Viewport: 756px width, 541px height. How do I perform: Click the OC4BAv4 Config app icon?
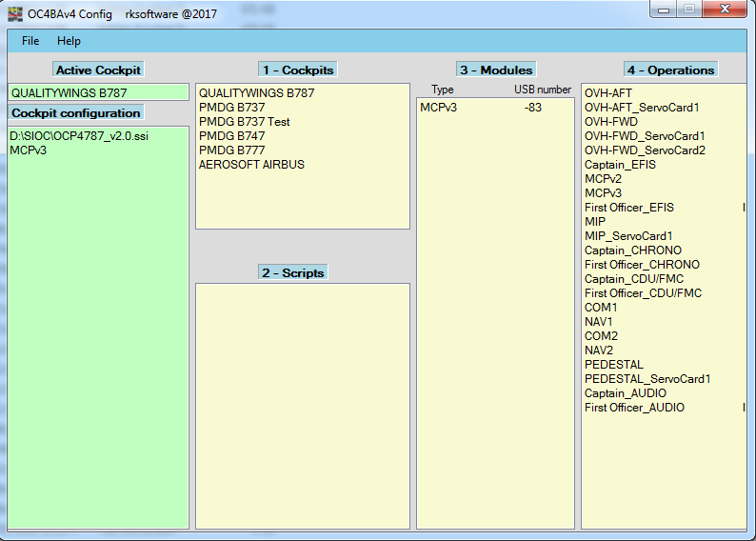pyautogui.click(x=15, y=13)
